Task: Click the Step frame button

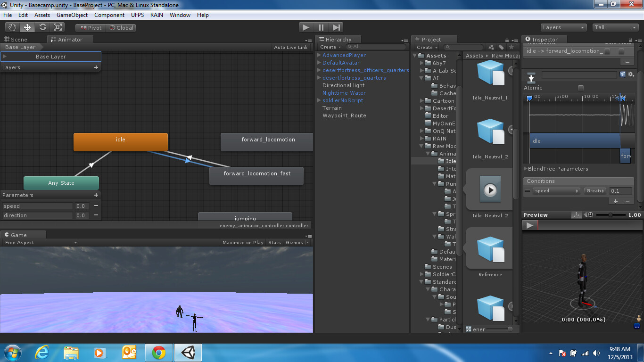Action: [x=336, y=27]
